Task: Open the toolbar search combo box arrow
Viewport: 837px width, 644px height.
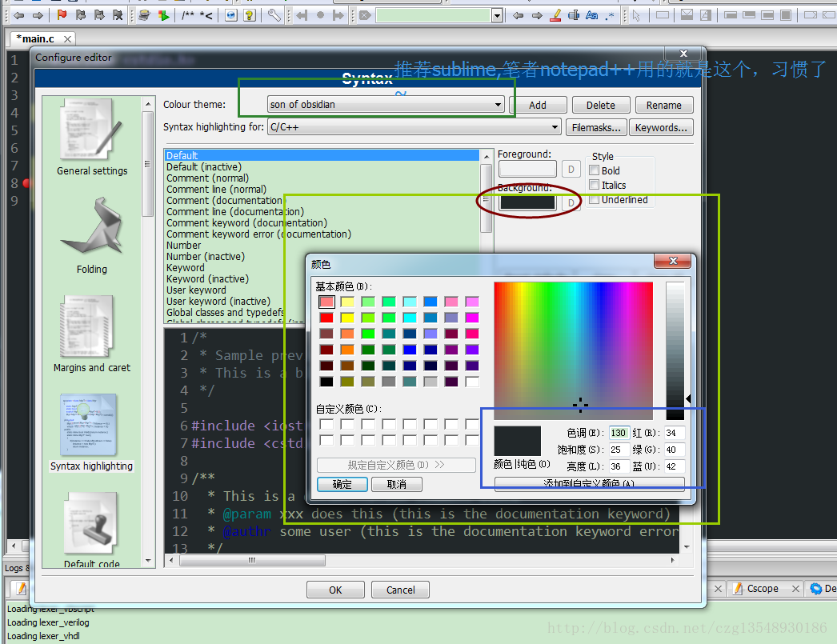Action: point(497,15)
